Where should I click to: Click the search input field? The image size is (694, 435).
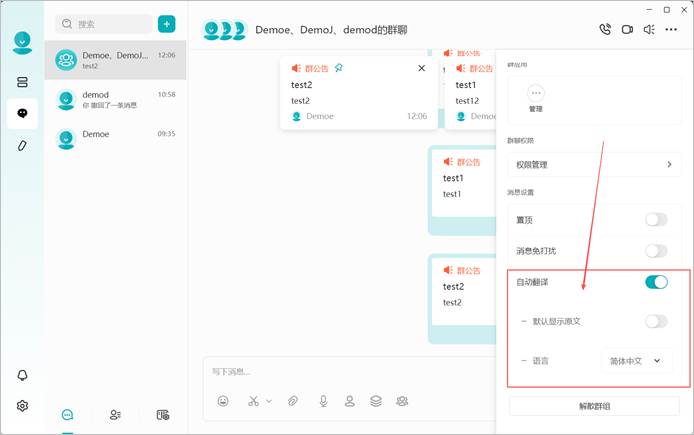[104, 24]
